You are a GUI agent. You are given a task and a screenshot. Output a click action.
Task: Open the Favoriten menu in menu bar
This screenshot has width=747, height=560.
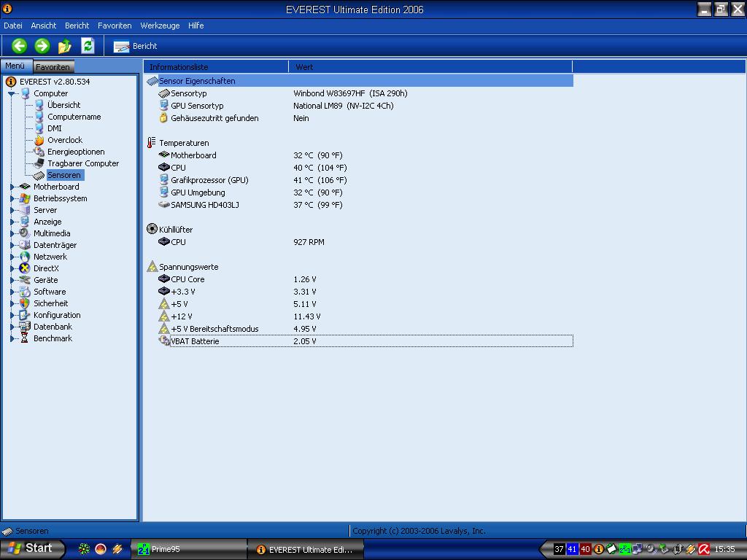click(115, 26)
